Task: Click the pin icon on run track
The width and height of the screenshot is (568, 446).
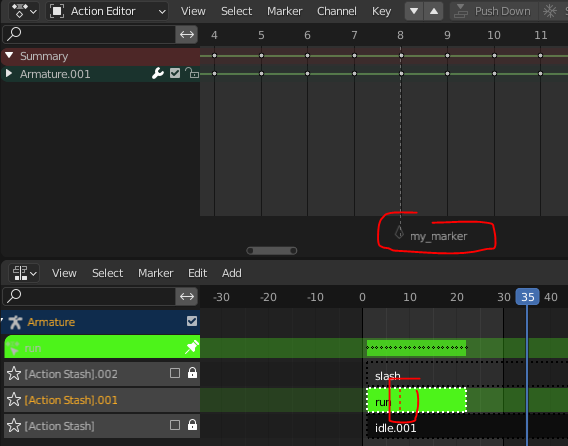Action: pos(192,347)
